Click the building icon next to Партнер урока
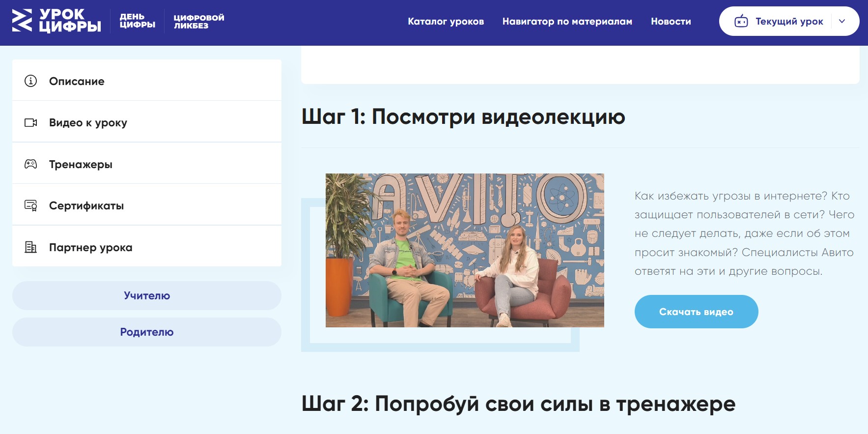 (x=30, y=247)
